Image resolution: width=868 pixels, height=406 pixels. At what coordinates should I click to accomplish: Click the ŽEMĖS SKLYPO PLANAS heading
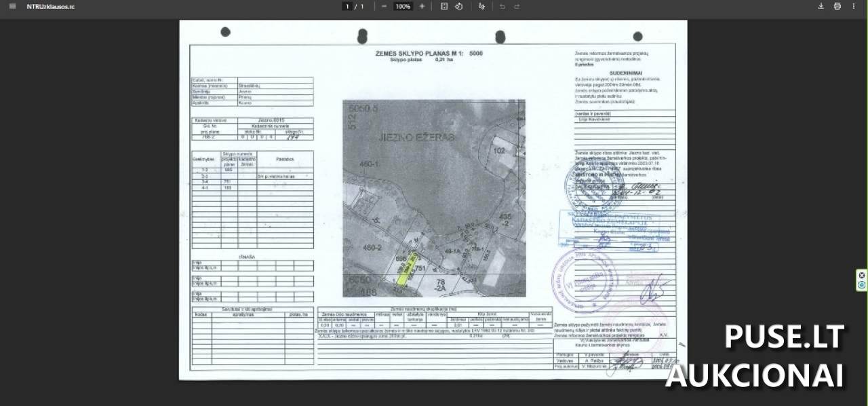coord(429,53)
